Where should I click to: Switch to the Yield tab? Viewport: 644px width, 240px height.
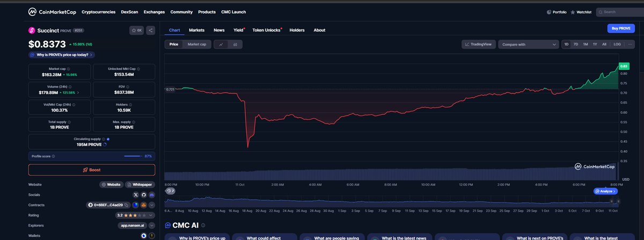pyautogui.click(x=239, y=30)
